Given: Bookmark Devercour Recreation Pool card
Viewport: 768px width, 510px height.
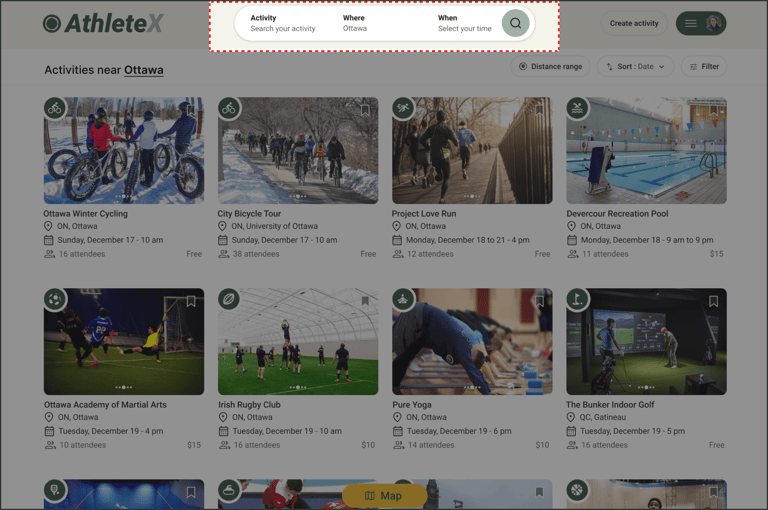Looking at the screenshot, I should coord(714,110).
